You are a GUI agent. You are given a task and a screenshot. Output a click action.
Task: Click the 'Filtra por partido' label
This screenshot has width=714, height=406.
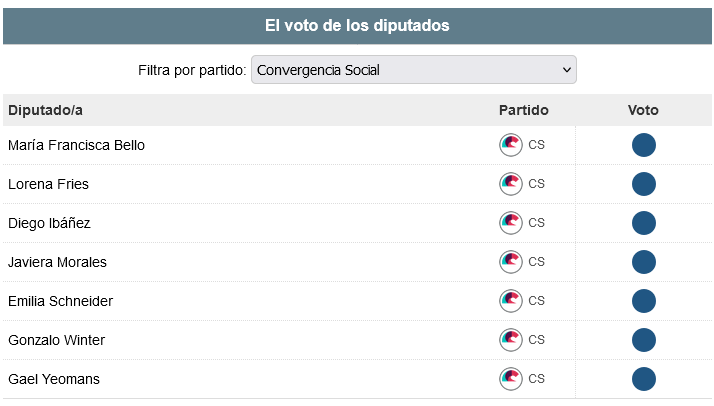pos(192,70)
